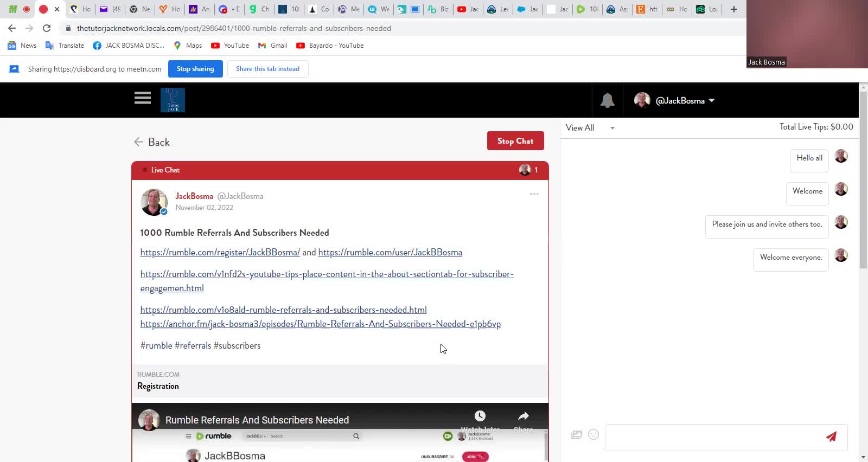Open the View All chat filter dropdown
The height and width of the screenshot is (462, 868).
590,128
